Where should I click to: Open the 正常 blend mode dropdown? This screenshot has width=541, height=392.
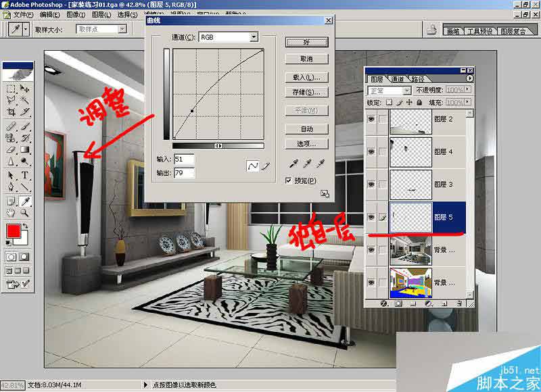(x=407, y=91)
